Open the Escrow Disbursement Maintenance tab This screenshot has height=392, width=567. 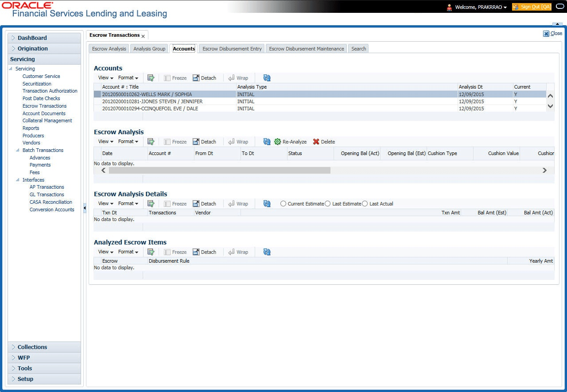[307, 49]
